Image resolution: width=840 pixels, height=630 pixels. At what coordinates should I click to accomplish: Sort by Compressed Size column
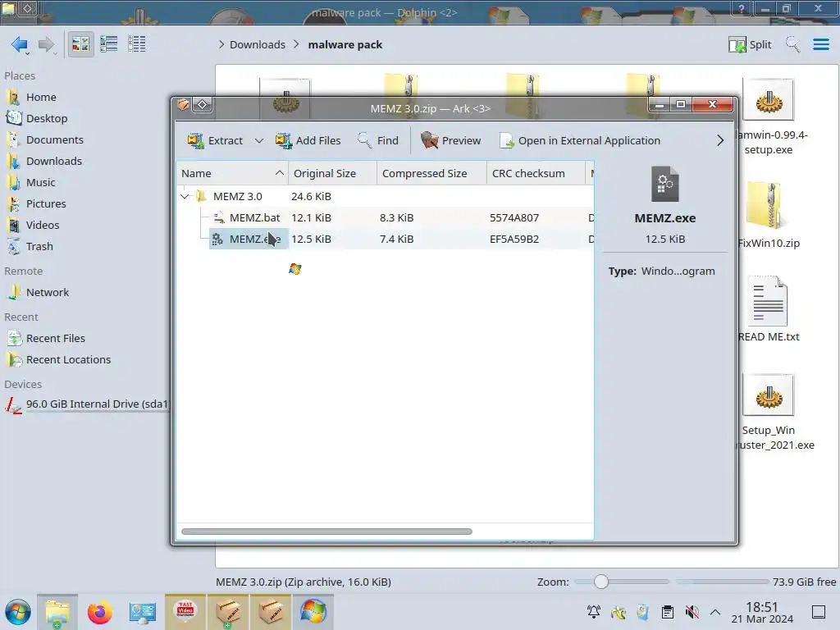(x=431, y=173)
